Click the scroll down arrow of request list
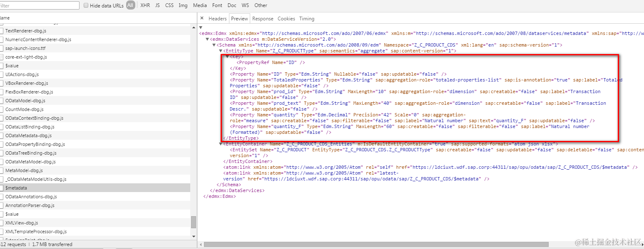The width and height of the screenshot is (644, 249). click(194, 236)
